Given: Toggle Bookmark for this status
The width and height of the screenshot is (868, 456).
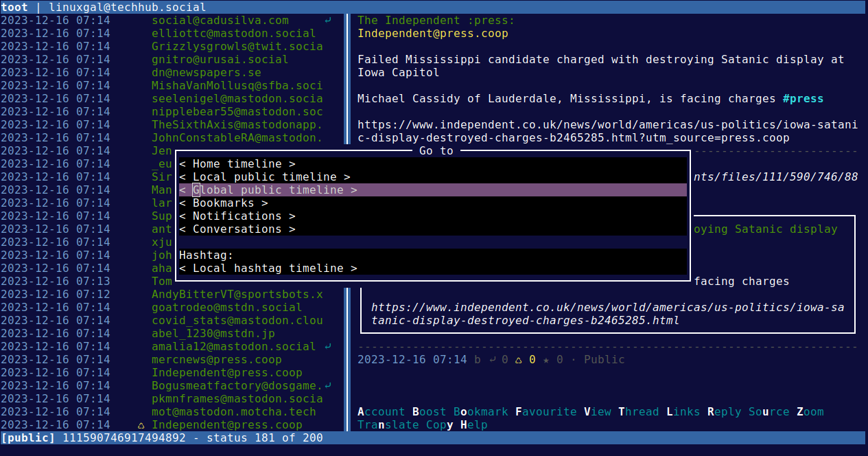Looking at the screenshot, I should [x=480, y=411].
